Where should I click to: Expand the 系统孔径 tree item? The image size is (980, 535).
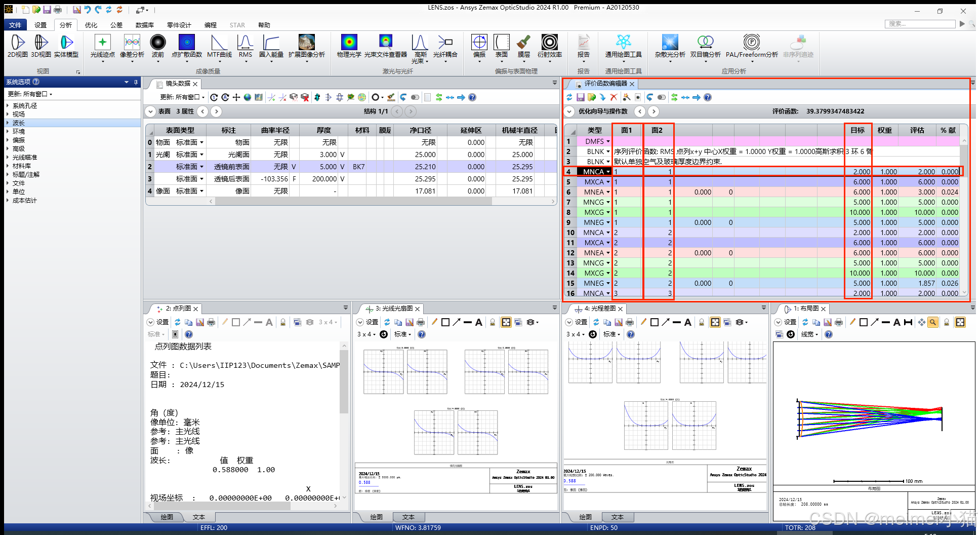[x=8, y=106]
